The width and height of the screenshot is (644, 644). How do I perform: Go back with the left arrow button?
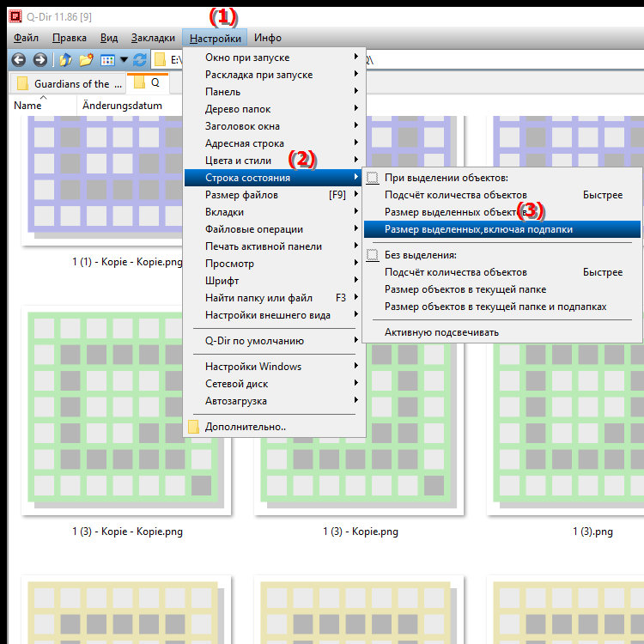coord(19,60)
